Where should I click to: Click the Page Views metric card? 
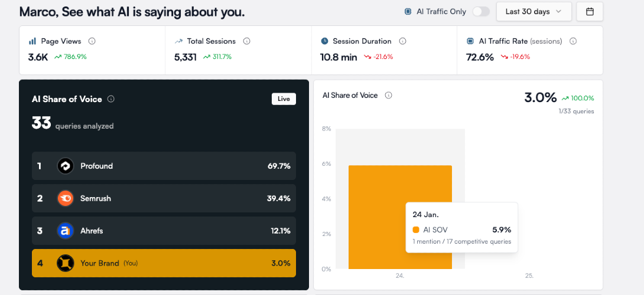point(92,50)
